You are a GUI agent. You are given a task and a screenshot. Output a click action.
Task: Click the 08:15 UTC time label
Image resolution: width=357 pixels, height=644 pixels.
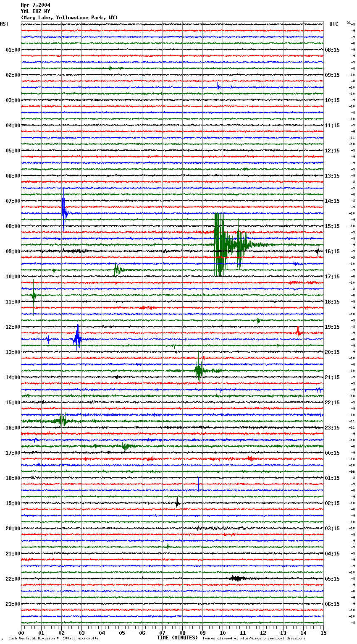[x=332, y=50]
